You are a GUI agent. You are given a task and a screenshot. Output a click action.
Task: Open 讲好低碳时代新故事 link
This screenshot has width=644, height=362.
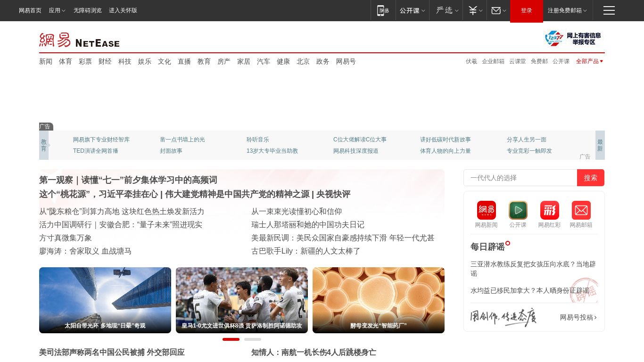click(446, 140)
